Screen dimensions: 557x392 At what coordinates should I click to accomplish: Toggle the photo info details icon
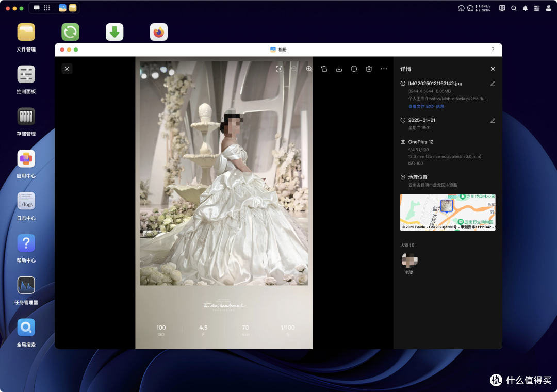(354, 69)
